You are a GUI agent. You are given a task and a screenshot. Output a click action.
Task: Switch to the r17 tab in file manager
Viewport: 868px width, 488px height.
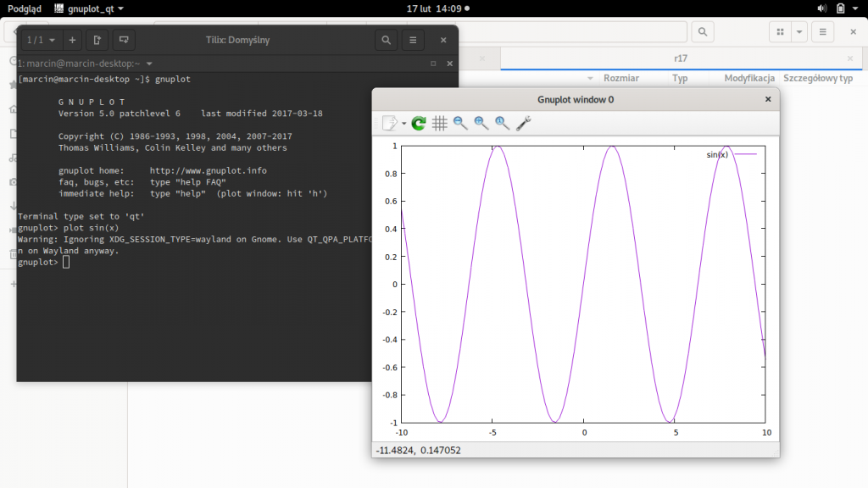pos(680,58)
